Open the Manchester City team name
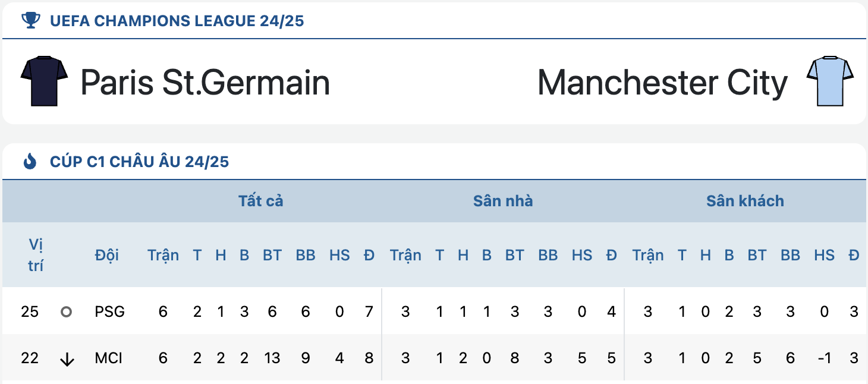The width and height of the screenshot is (868, 384). click(662, 82)
